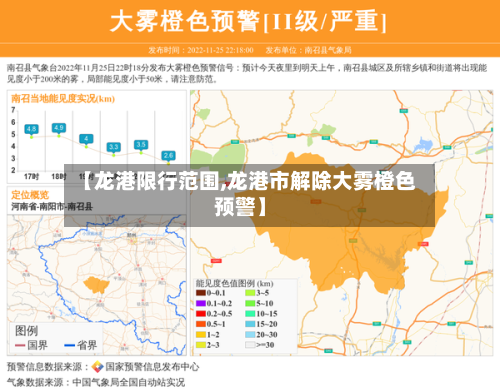Select the 3.5 visibility data label
This screenshot has width=500, height=392.
click(141, 145)
